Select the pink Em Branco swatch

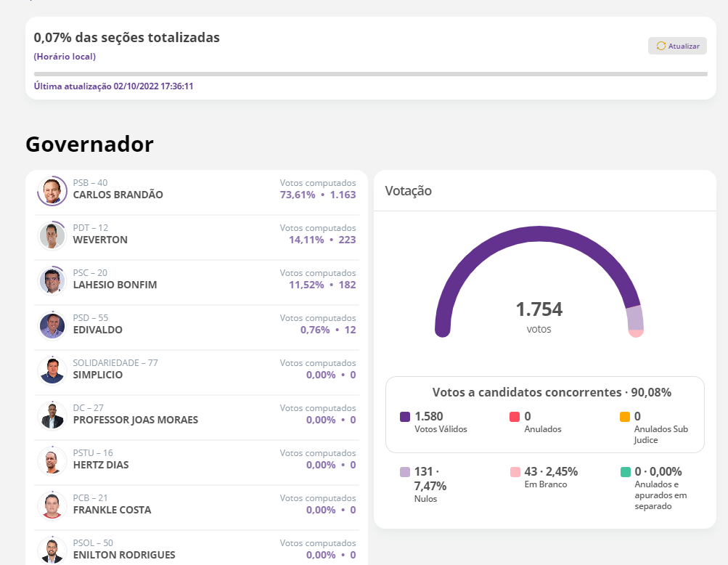(515, 472)
